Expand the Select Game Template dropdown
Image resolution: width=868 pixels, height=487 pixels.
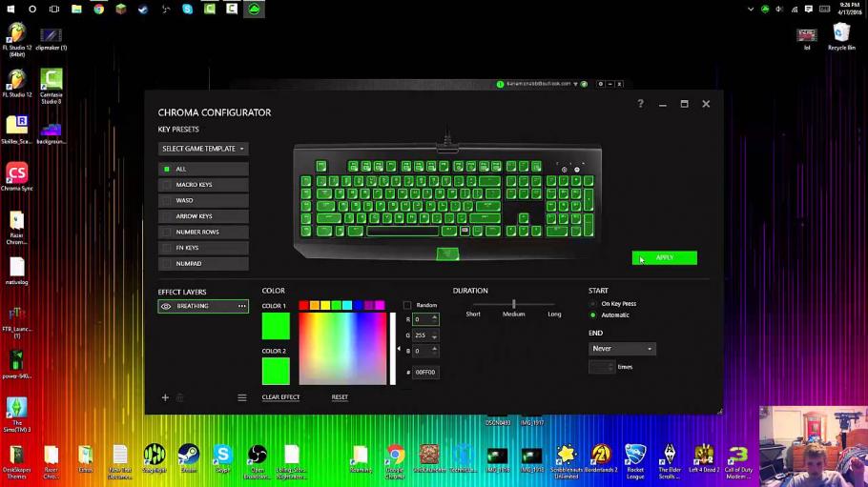(203, 149)
